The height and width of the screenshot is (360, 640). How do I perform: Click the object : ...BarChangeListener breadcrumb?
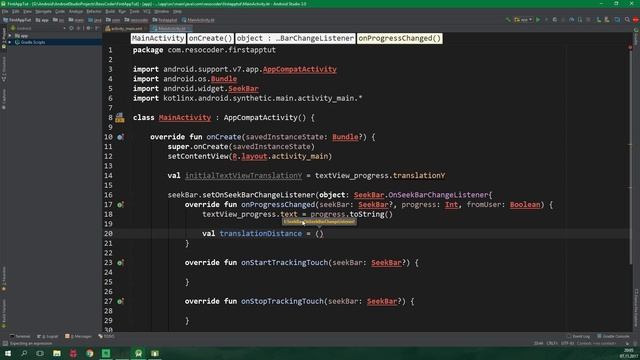[295, 38]
